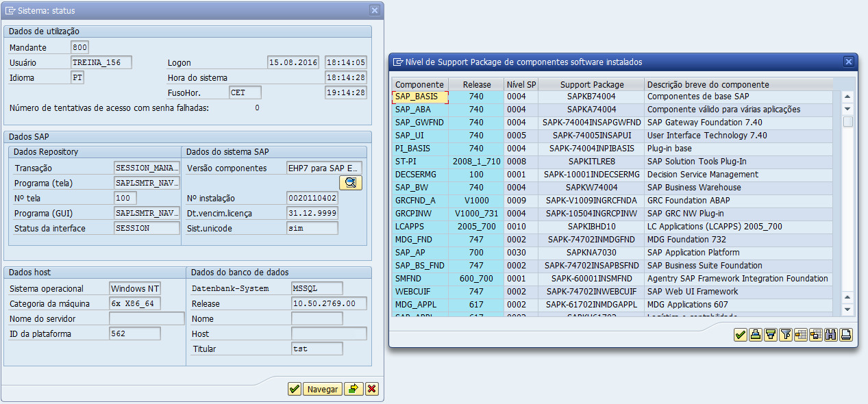Image resolution: width=868 pixels, height=404 pixels.
Task: Click the Status da interface field SESSION
Action: coord(147,228)
